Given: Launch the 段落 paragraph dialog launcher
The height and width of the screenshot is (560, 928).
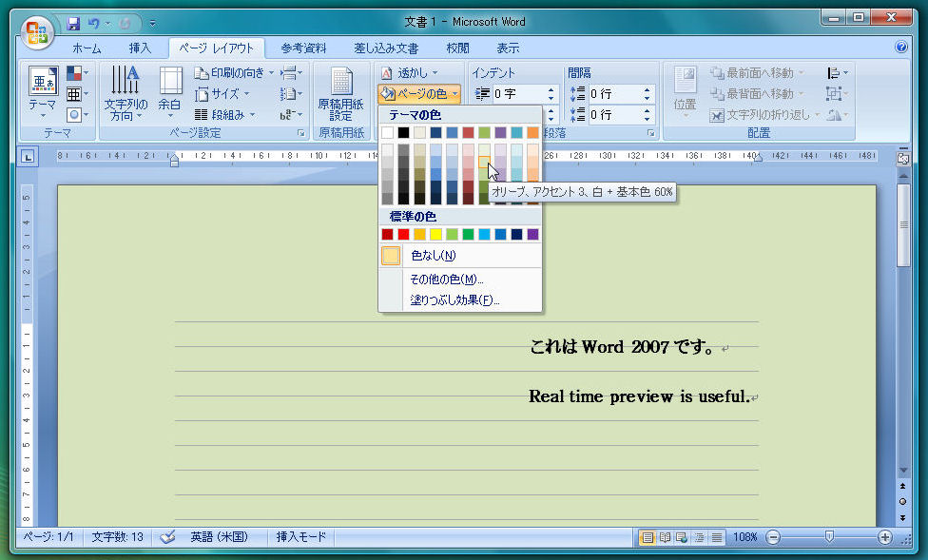Looking at the screenshot, I should point(651,133).
